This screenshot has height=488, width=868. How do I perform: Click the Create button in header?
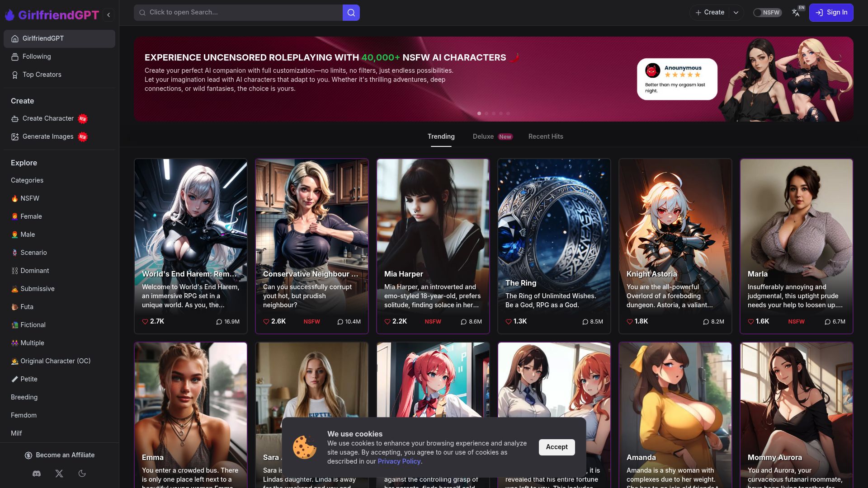(710, 13)
